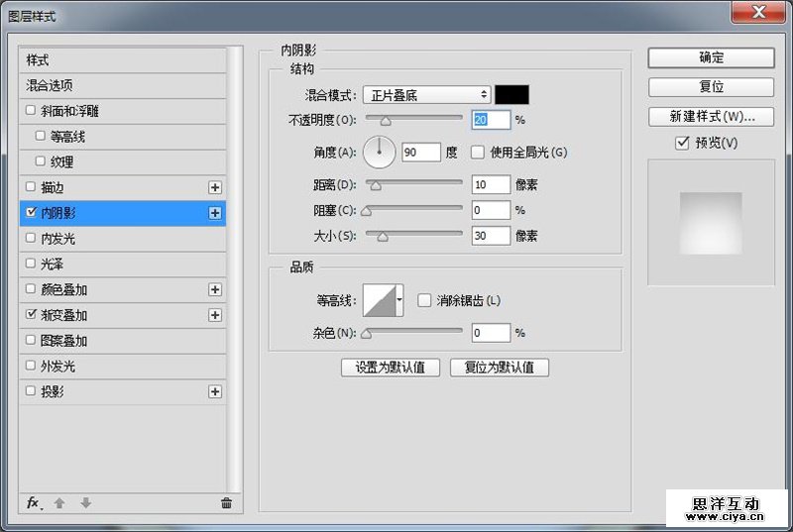The image size is (793, 532).
Task: Click the fx effects menu icon
Action: click(x=34, y=502)
